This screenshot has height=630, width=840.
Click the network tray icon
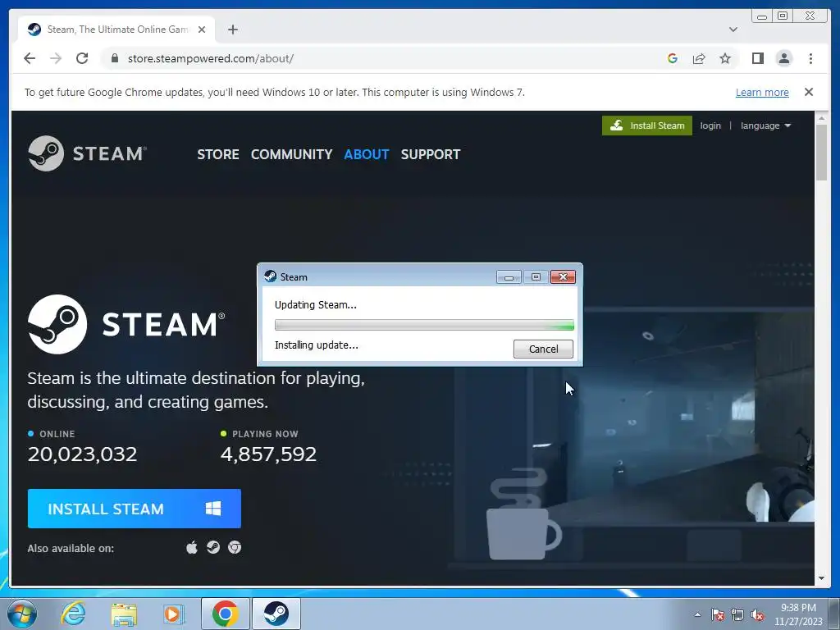[737, 614]
